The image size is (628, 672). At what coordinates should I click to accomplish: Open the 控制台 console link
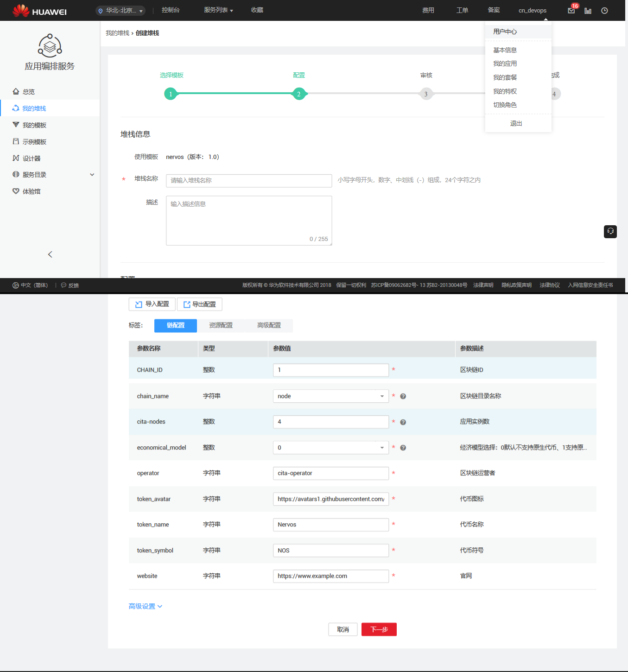tap(171, 10)
